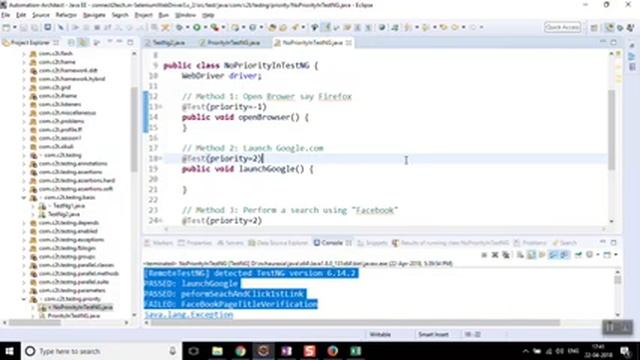The width and height of the screenshot is (640, 360).
Task: Click the Pin Console icon
Action: tap(578, 255)
